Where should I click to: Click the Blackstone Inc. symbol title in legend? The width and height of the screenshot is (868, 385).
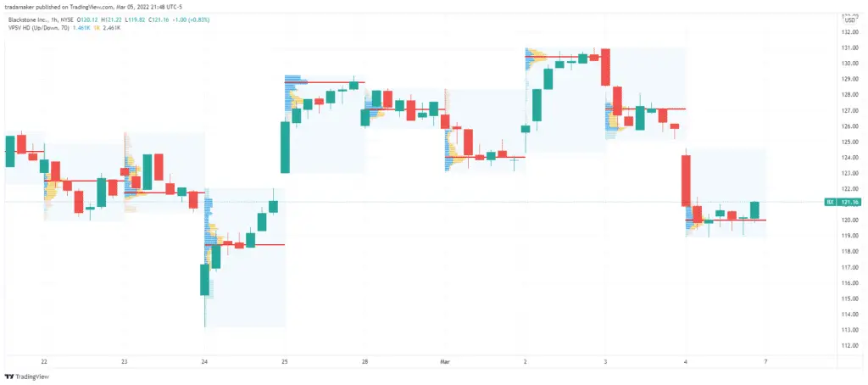click(x=25, y=20)
